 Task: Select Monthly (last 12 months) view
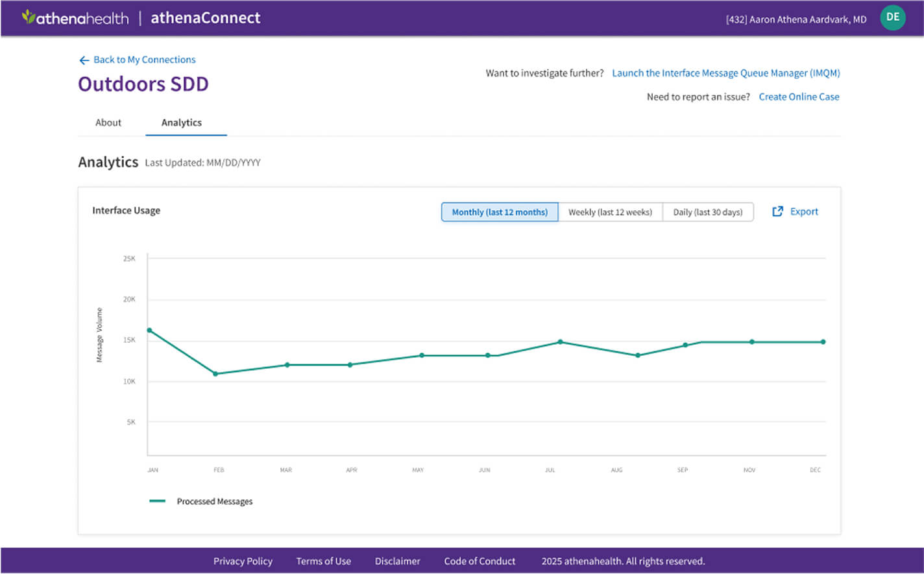[x=500, y=212]
